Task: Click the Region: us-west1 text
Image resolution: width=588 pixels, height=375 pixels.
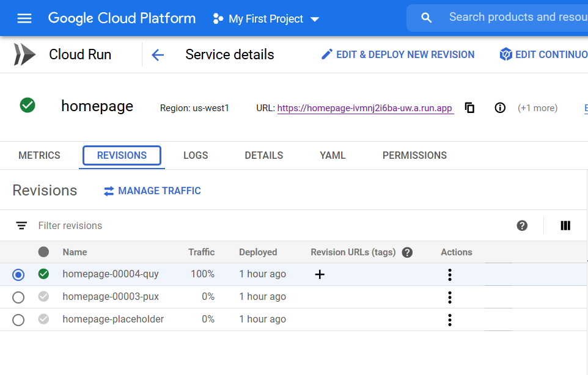Action: pos(194,108)
